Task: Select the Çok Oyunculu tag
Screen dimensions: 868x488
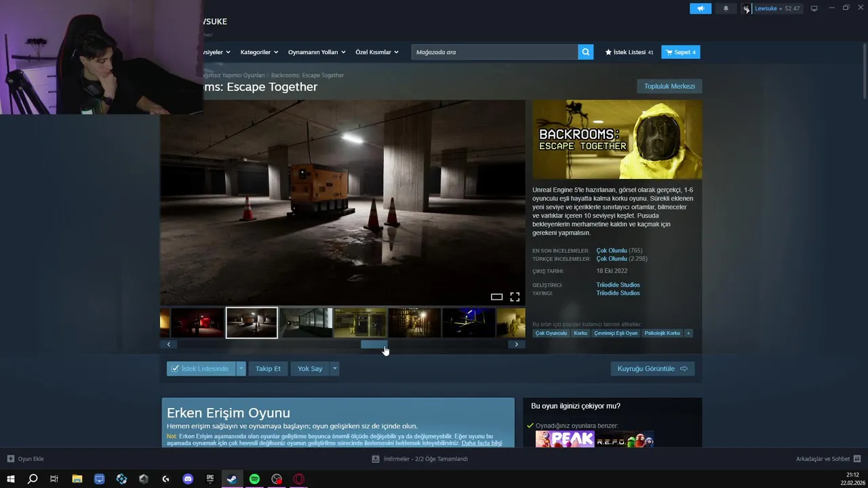Action: (x=551, y=333)
